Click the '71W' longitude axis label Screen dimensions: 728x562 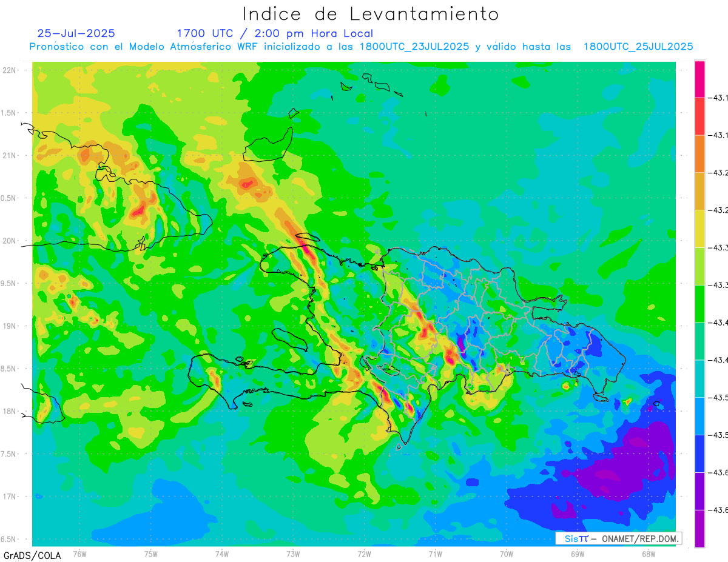point(435,554)
